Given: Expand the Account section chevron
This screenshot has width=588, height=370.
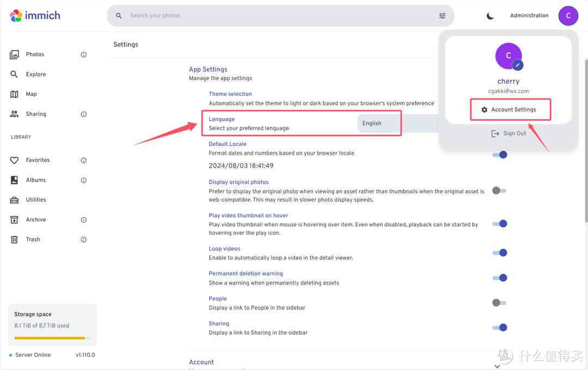Looking at the screenshot, I should pos(497,366).
